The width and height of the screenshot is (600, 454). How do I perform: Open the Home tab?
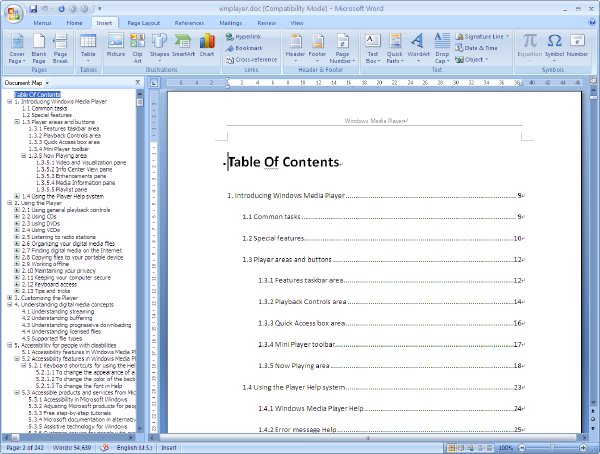click(74, 23)
